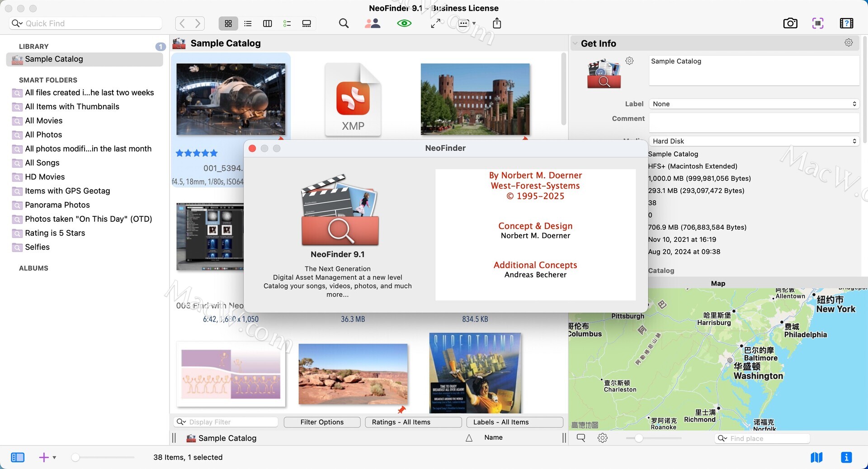Open the help book icon
Image resolution: width=868 pixels, height=469 pixels.
click(x=846, y=23)
